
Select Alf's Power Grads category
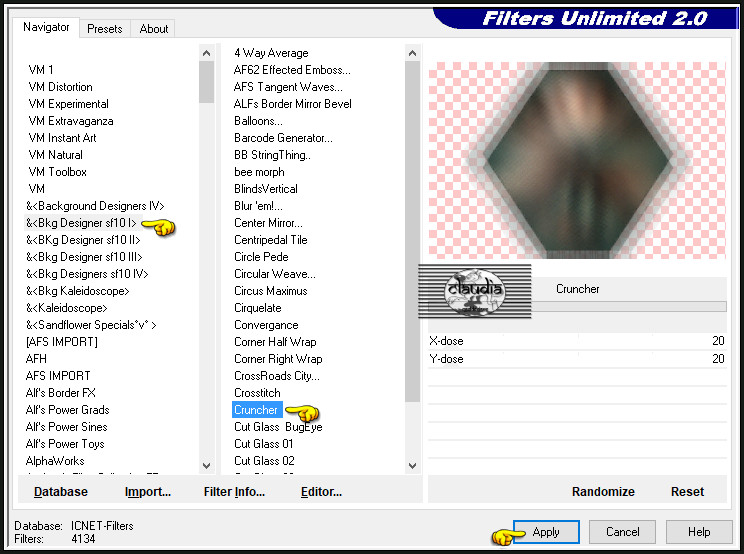coord(67,410)
